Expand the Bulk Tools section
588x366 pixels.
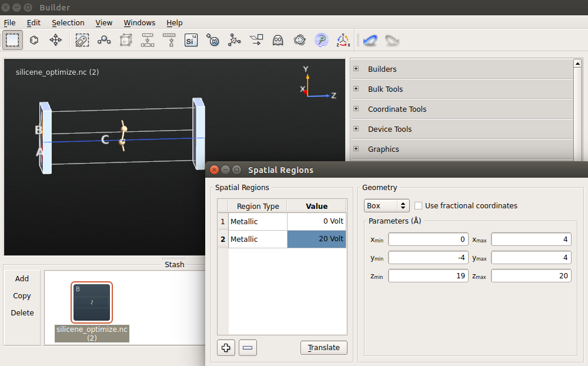coord(356,89)
